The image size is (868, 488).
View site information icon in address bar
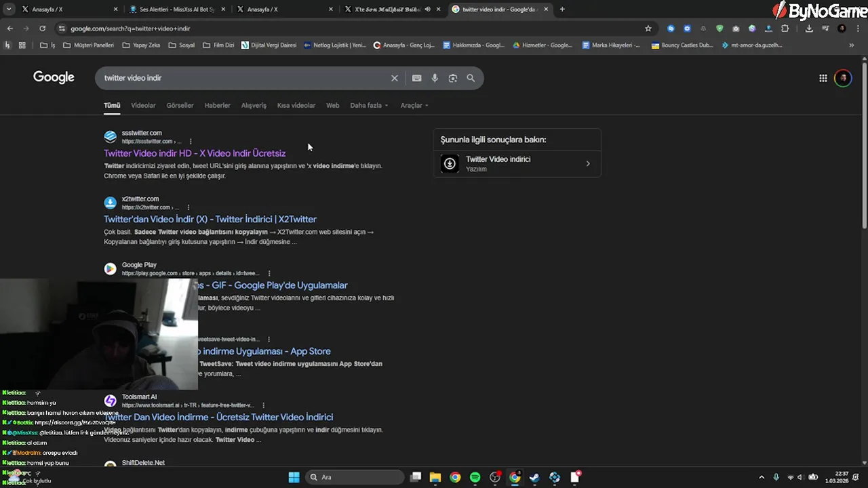coord(62,28)
